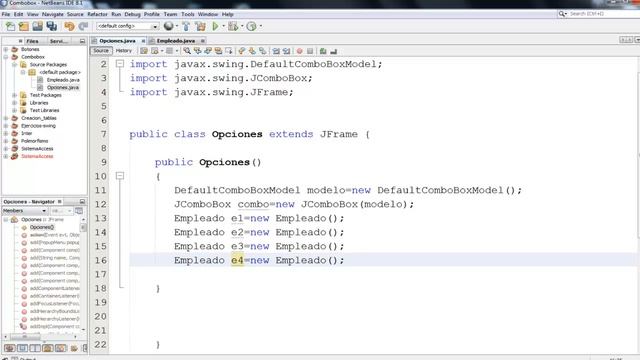The width and height of the screenshot is (640, 360).
Task: Collapse the Source Packages node
Action: 14,64
